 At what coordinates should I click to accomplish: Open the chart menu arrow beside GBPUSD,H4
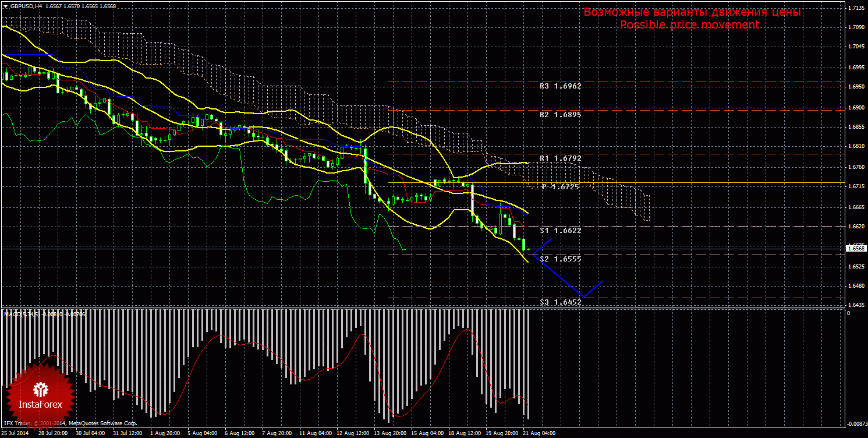[5, 5]
